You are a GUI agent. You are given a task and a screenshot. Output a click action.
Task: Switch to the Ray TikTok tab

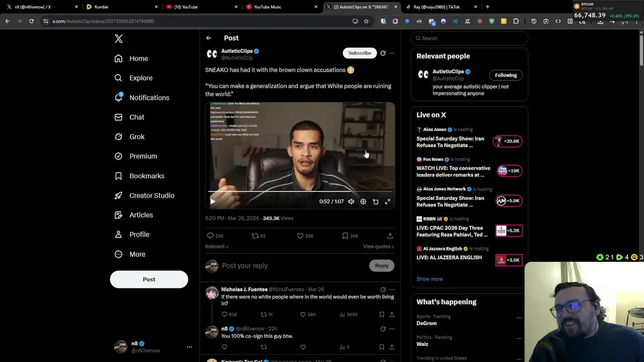pyautogui.click(x=442, y=7)
